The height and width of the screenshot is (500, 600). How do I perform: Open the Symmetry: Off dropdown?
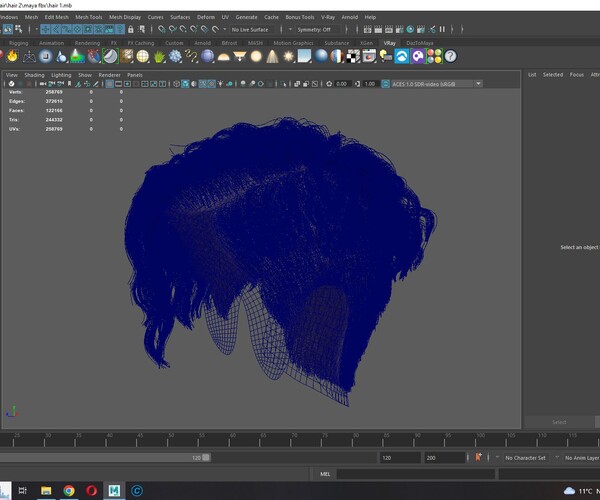click(318, 29)
